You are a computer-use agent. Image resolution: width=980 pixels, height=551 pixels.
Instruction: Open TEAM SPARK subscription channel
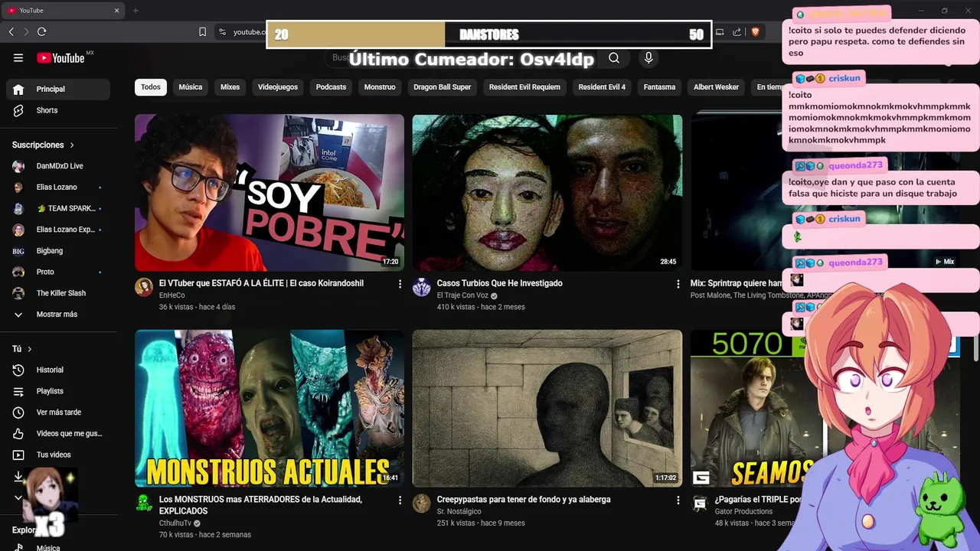[58, 208]
